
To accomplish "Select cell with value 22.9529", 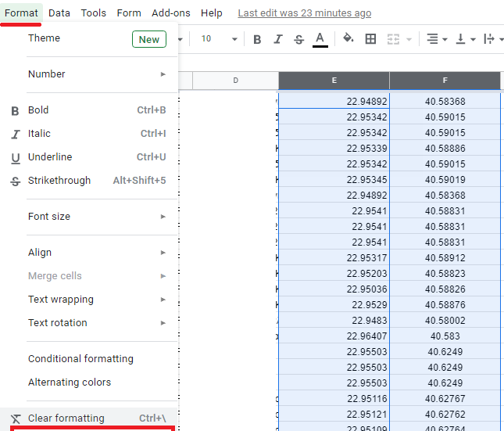I will (334, 305).
